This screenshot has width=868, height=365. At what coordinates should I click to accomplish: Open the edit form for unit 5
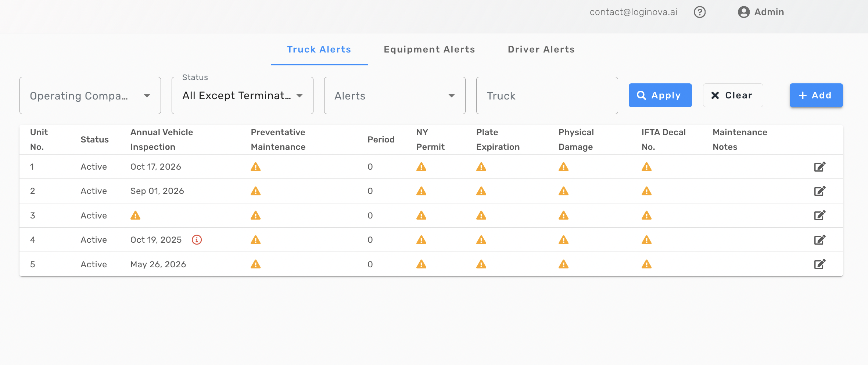click(820, 264)
